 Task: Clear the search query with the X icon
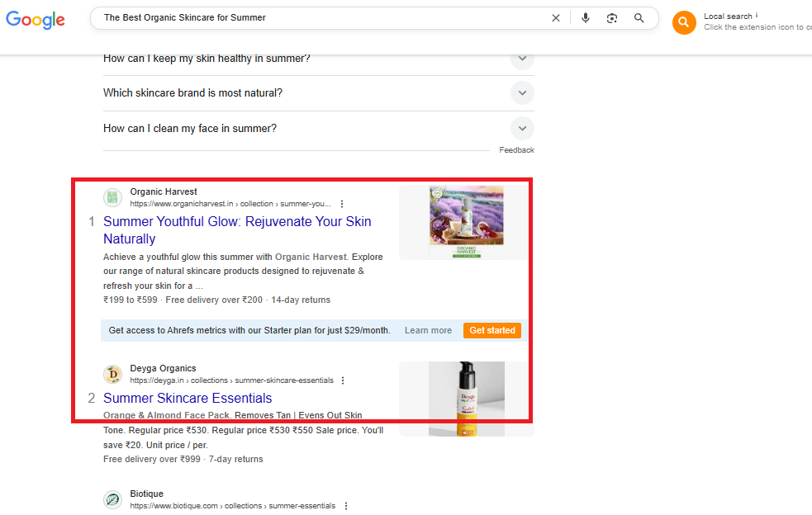[x=556, y=18]
